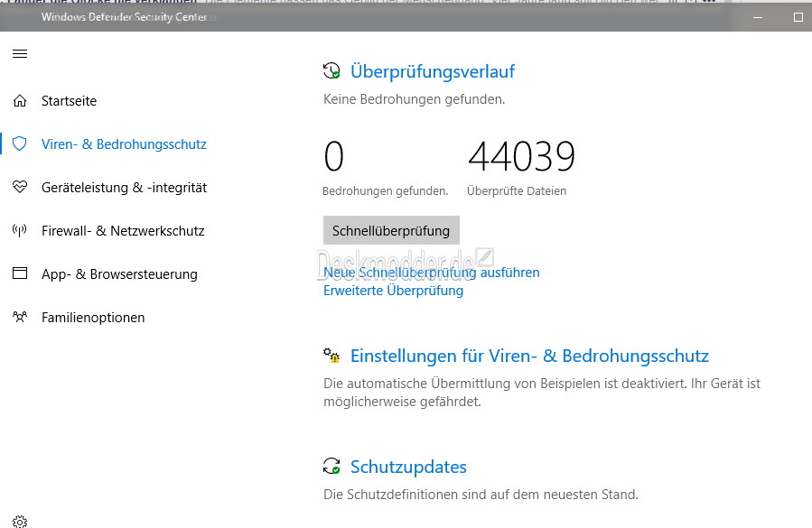Open settings via the gear icon
The width and height of the screenshot is (812, 528).
20,522
